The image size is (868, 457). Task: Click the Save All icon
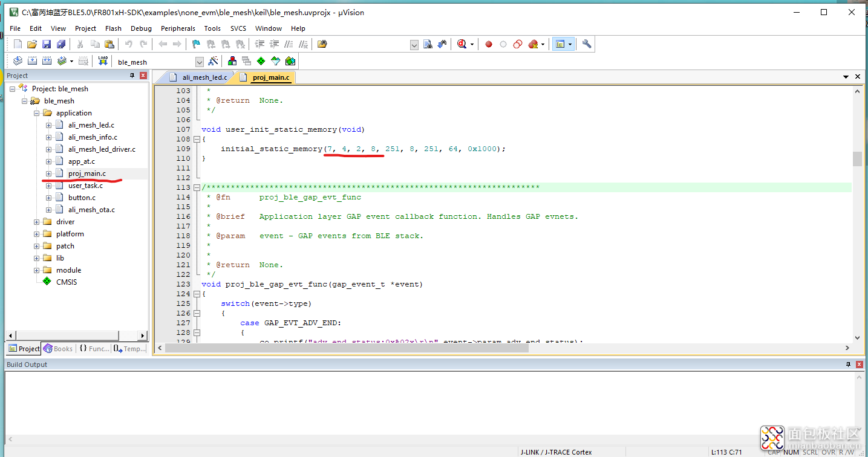click(x=61, y=44)
